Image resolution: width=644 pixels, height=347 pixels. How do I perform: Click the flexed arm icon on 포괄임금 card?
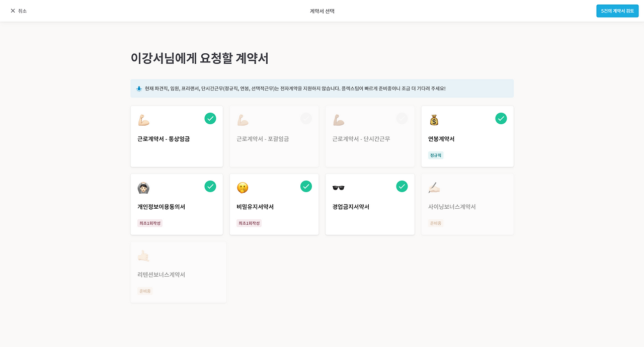pyautogui.click(x=243, y=120)
